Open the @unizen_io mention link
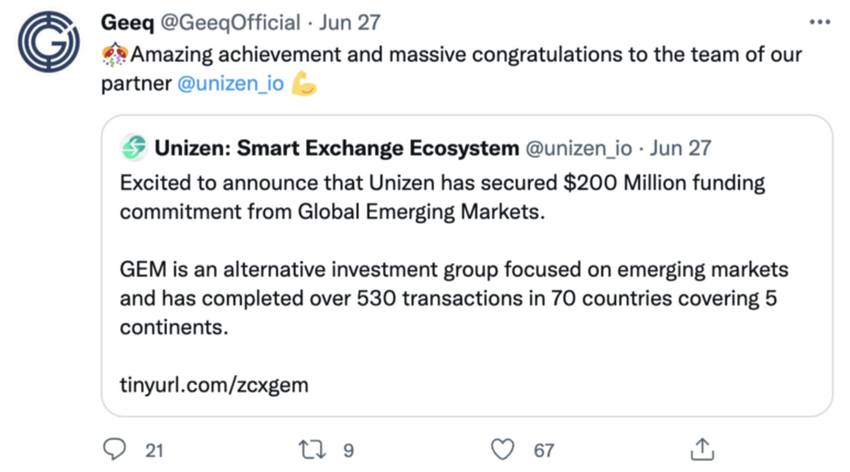The height and width of the screenshot is (472, 850). pyautogui.click(x=231, y=85)
